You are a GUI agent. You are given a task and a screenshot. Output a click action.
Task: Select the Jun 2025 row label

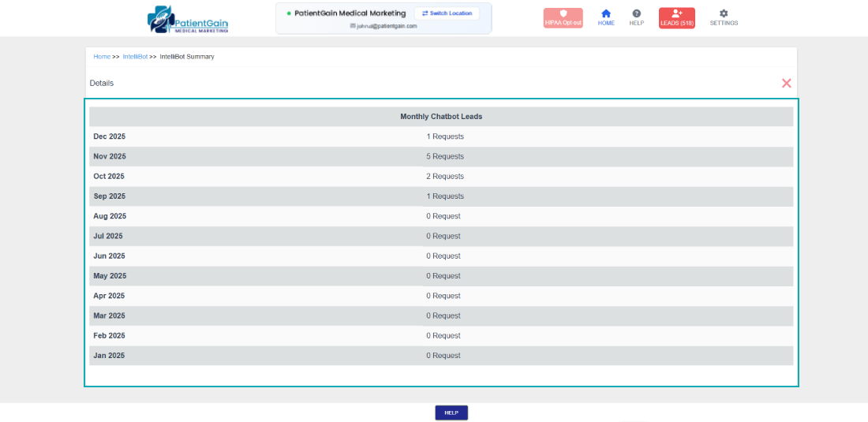click(x=109, y=256)
